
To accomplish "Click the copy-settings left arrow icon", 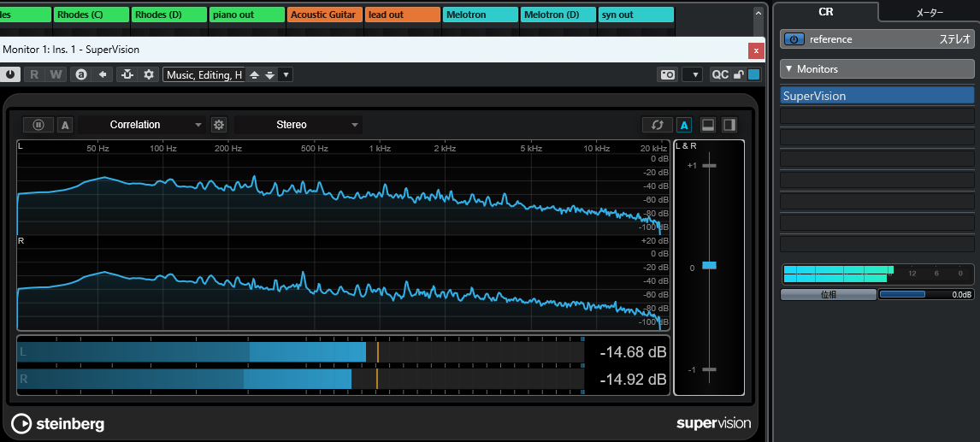I will tap(103, 74).
